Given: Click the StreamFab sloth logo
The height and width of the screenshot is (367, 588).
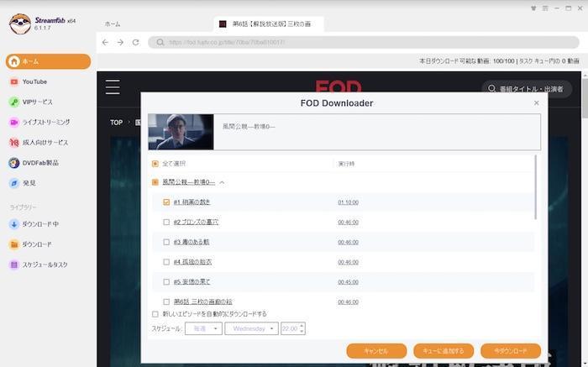Looking at the screenshot, I should pos(20,24).
